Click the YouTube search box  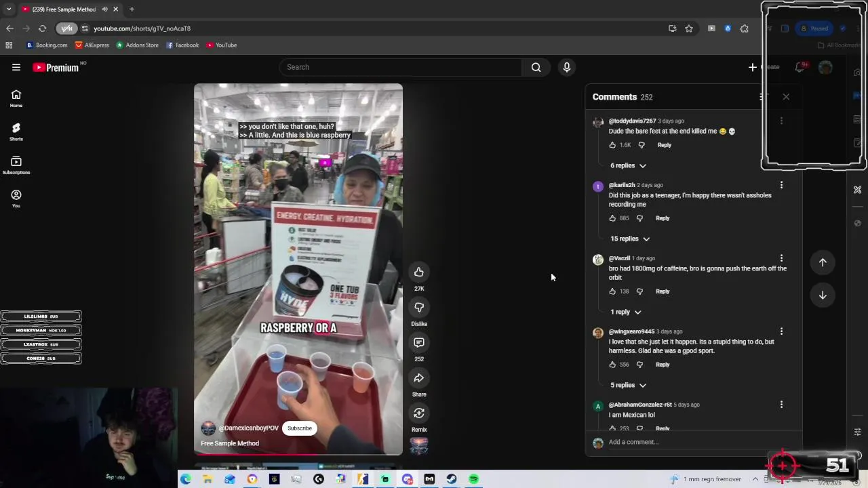[x=401, y=67]
